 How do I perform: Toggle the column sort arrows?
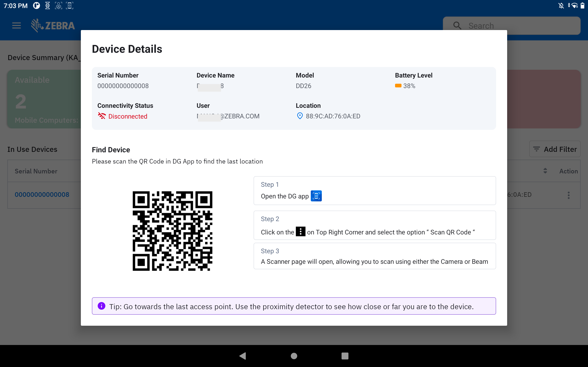pyautogui.click(x=545, y=171)
